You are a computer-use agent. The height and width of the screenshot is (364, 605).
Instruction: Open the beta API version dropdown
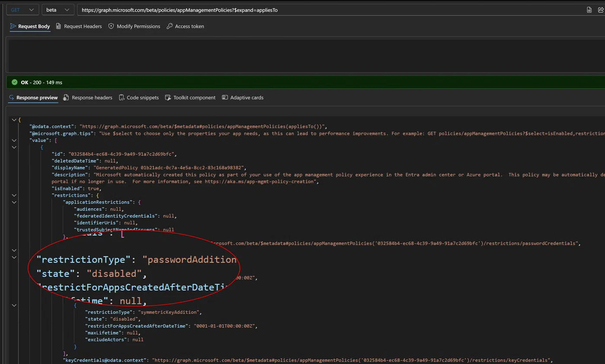click(x=58, y=10)
